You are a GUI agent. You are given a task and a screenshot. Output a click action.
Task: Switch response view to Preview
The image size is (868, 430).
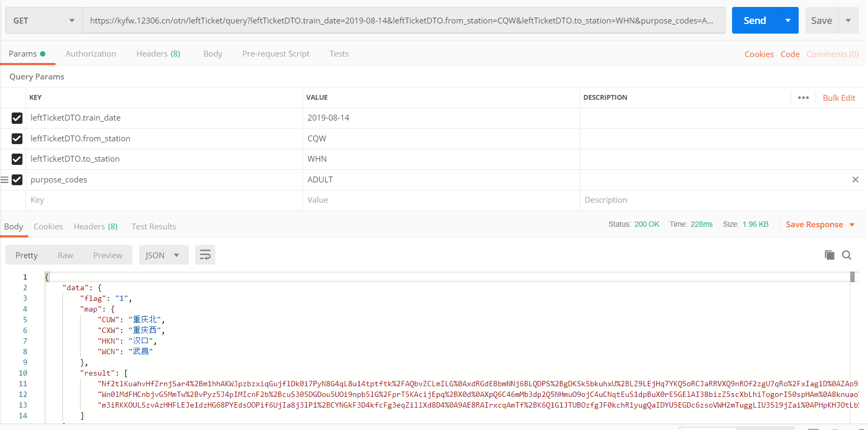(108, 256)
